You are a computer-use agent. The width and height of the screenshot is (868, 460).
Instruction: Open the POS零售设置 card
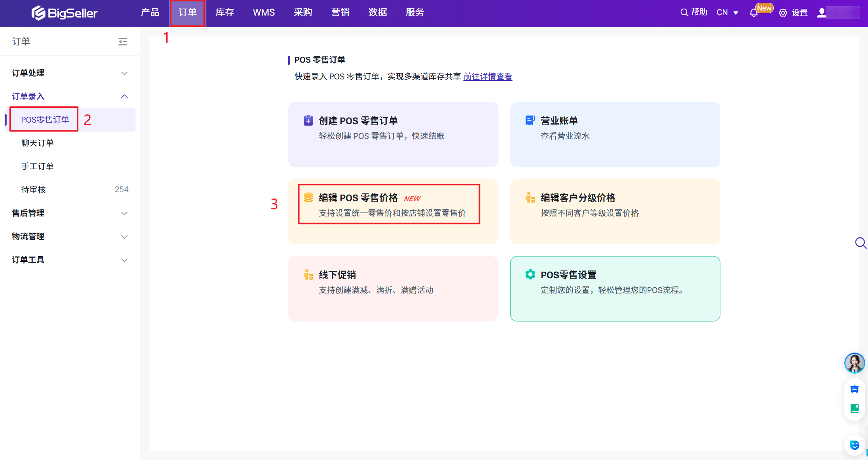click(x=615, y=288)
